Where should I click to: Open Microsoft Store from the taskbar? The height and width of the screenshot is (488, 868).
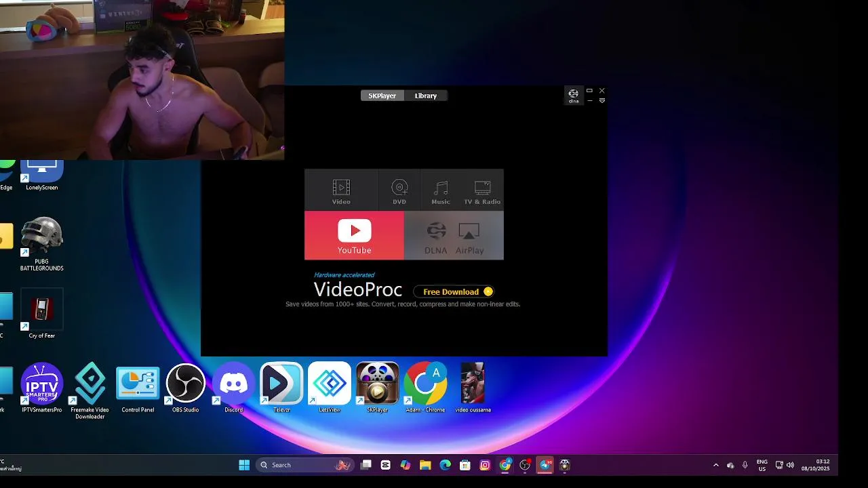coord(465,465)
